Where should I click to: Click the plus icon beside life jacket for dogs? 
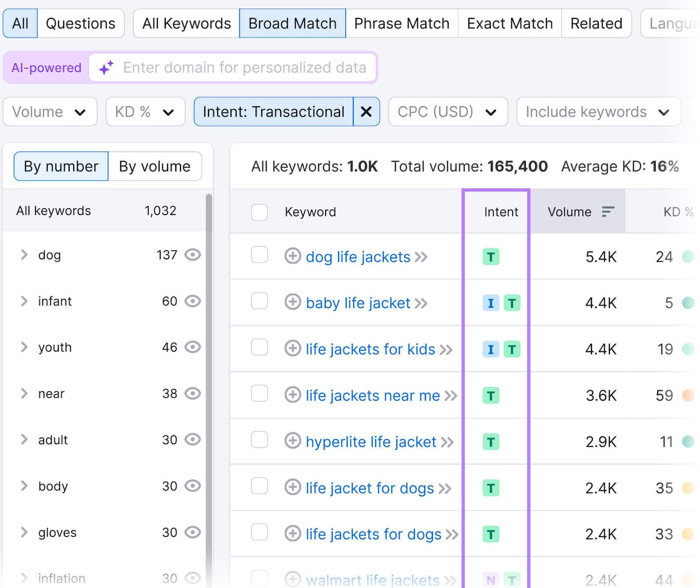point(293,487)
